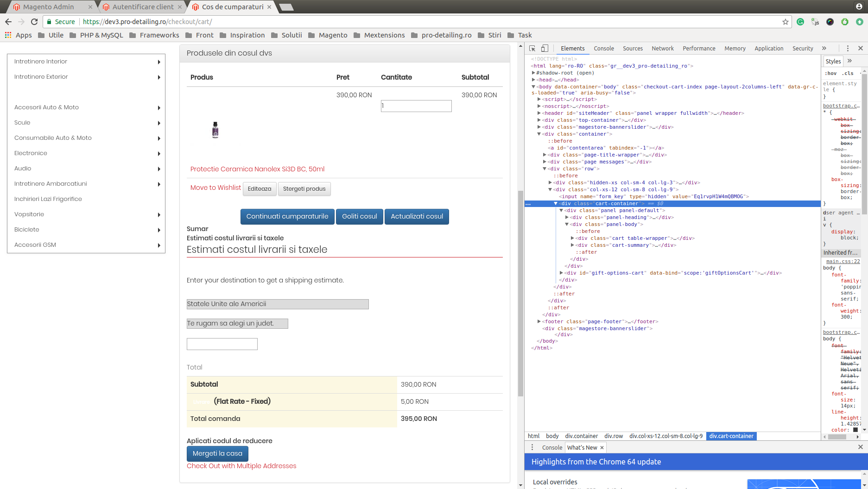Close the What's New drawer tab
Image resolution: width=868 pixels, height=489 pixels.
coord(602,447)
